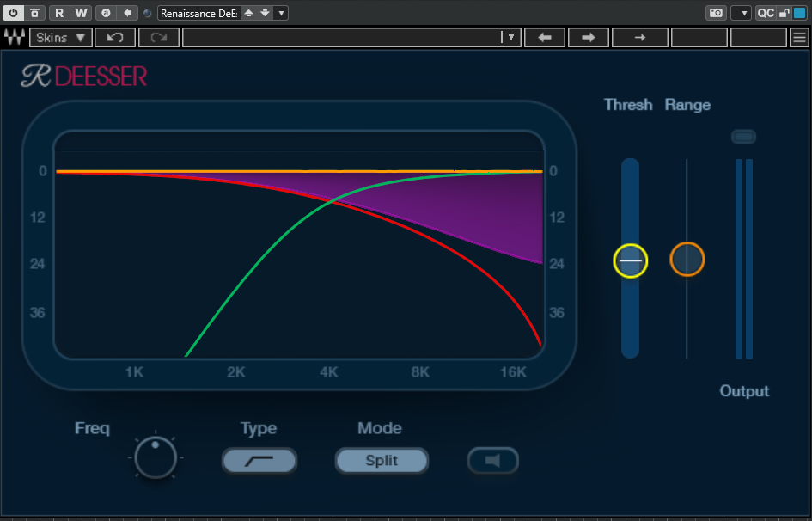Toggle the quick control lock icon

784,13
